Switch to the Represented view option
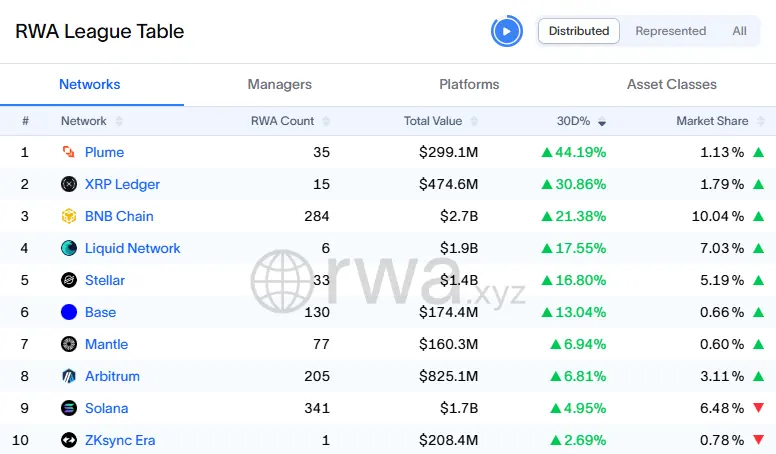Viewport: 776px width, 454px height. point(670,31)
